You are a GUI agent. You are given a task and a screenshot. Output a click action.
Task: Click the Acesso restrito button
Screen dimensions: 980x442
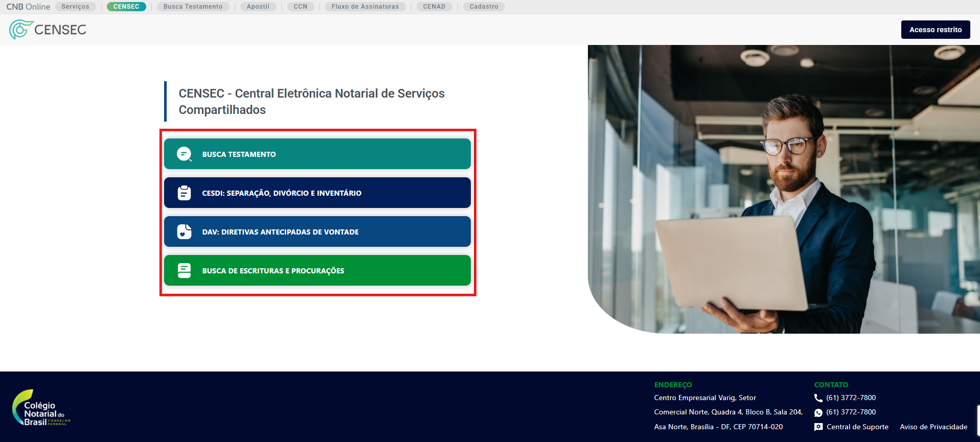pyautogui.click(x=936, y=30)
